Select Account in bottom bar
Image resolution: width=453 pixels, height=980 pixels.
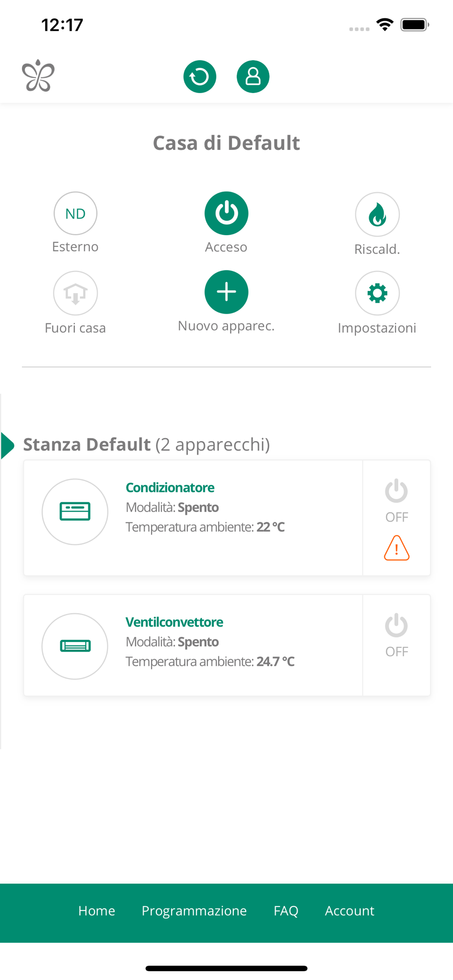pos(350,910)
